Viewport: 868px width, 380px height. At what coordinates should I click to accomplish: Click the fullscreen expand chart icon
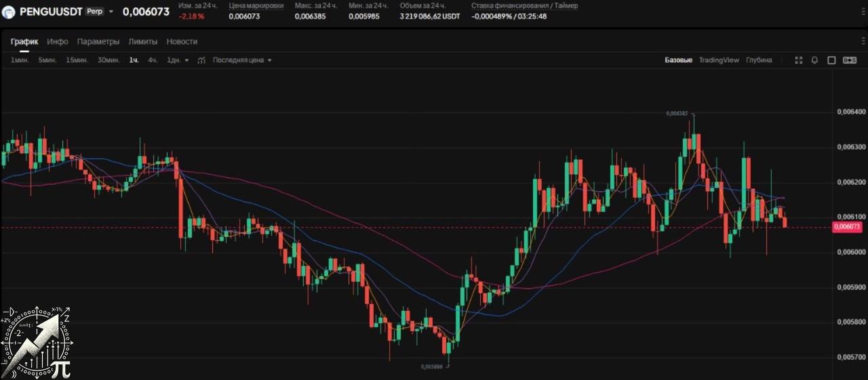pyautogui.click(x=798, y=60)
